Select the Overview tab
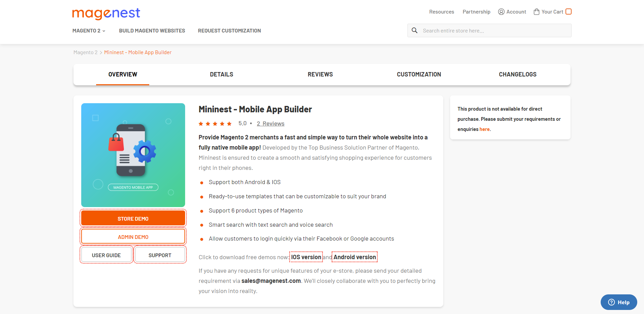The image size is (644, 314). 123,74
